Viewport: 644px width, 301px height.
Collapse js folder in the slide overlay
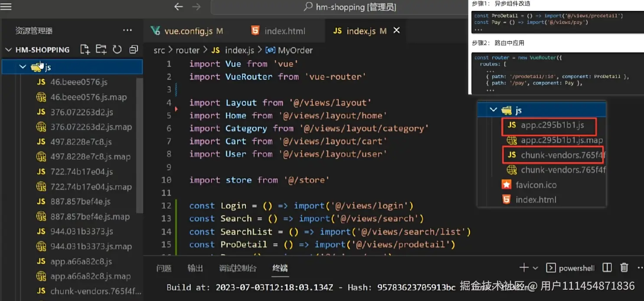493,110
